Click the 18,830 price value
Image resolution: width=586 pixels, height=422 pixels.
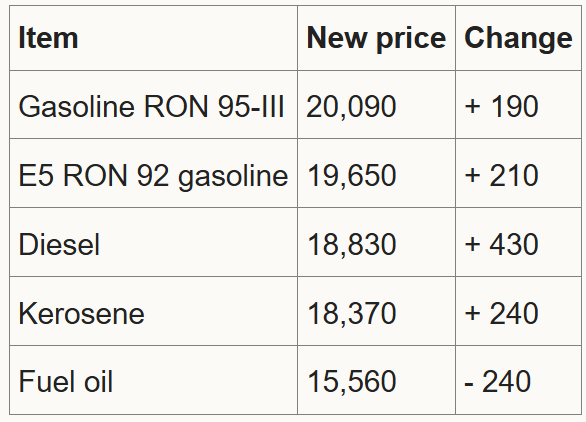pyautogui.click(x=351, y=244)
